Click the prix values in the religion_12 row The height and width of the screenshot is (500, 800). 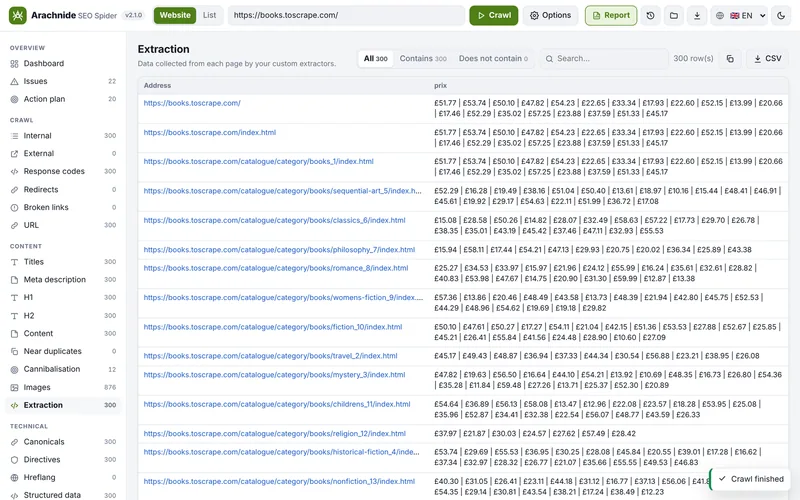[x=535, y=434]
